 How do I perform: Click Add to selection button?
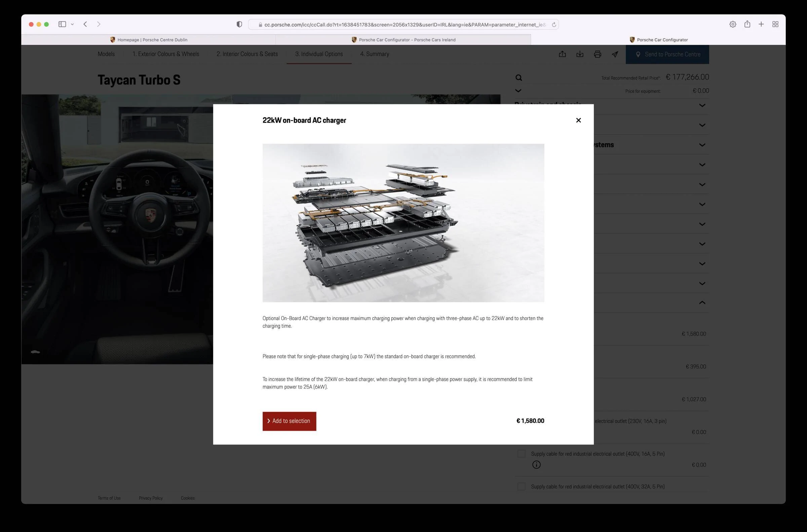(290, 421)
